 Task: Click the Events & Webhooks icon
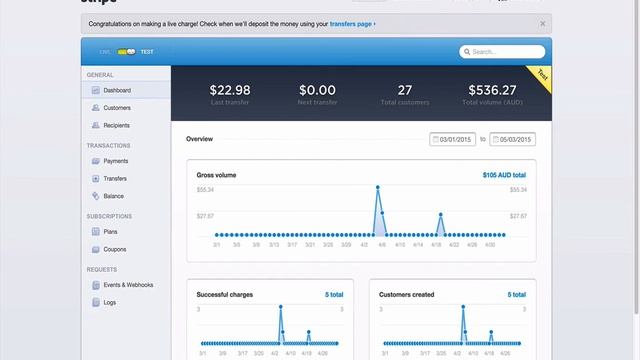[x=96, y=285]
